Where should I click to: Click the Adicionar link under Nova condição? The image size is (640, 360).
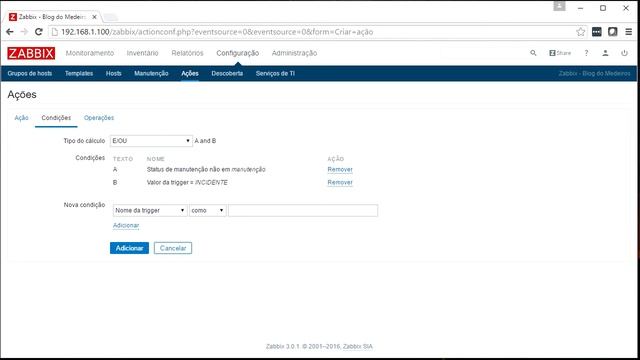(126, 225)
